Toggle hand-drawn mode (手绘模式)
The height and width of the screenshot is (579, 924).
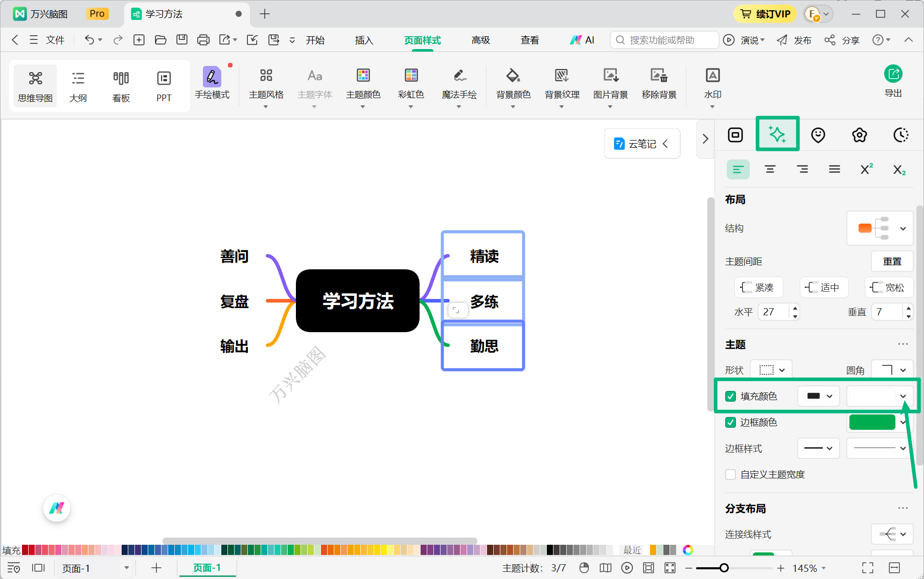tap(212, 84)
